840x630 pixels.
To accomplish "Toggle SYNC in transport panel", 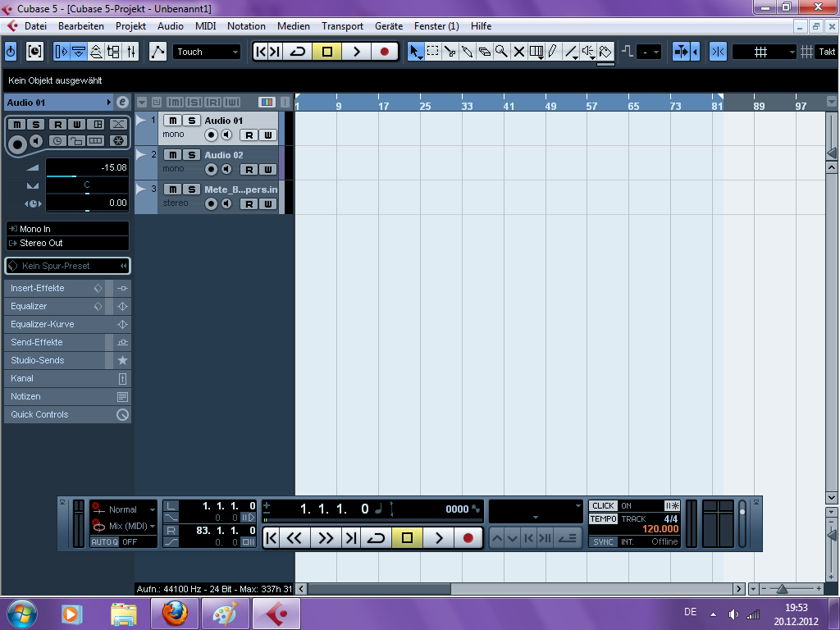I will click(x=603, y=542).
